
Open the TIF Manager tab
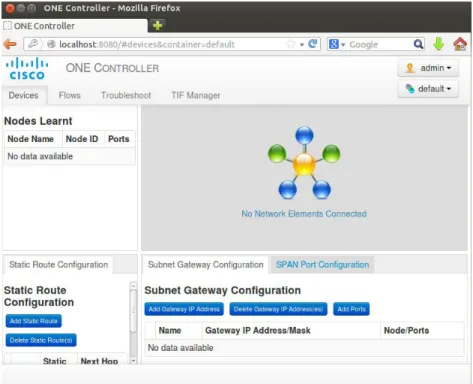click(196, 95)
